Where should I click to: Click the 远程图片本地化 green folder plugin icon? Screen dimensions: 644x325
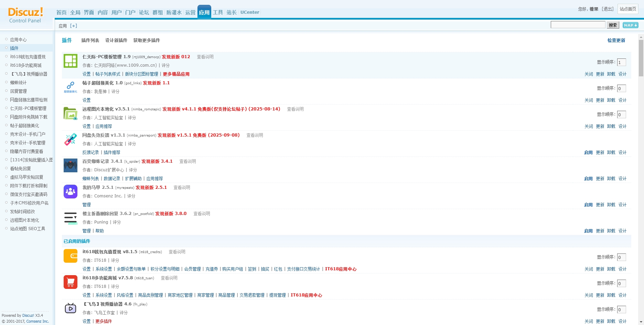click(x=70, y=113)
